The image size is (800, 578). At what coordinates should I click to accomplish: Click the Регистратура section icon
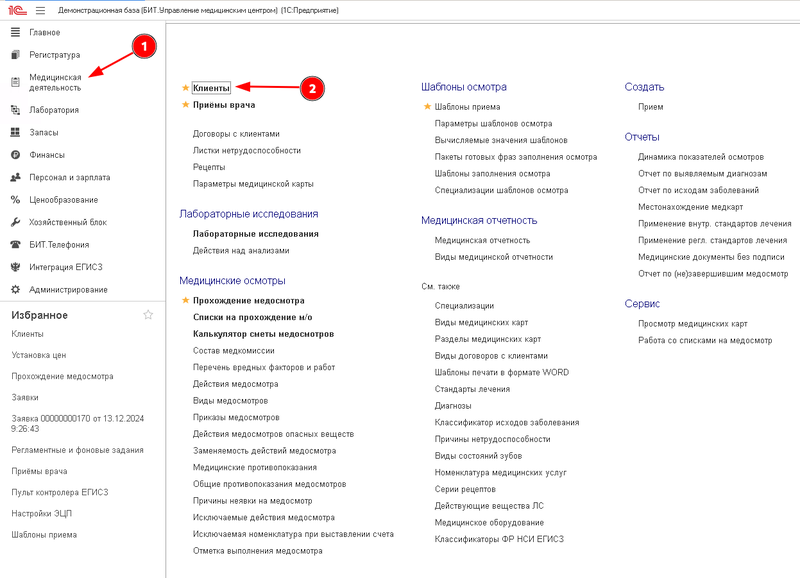coord(15,55)
